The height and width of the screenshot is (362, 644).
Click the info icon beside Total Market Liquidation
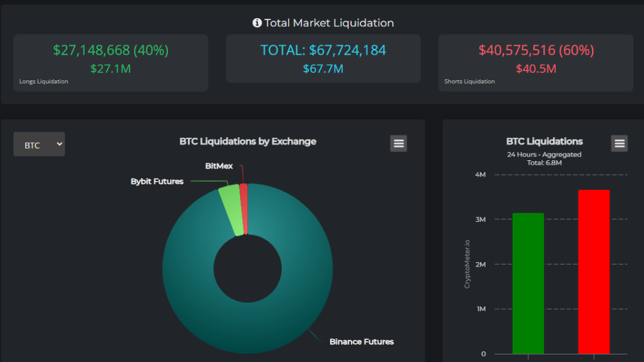click(x=257, y=23)
